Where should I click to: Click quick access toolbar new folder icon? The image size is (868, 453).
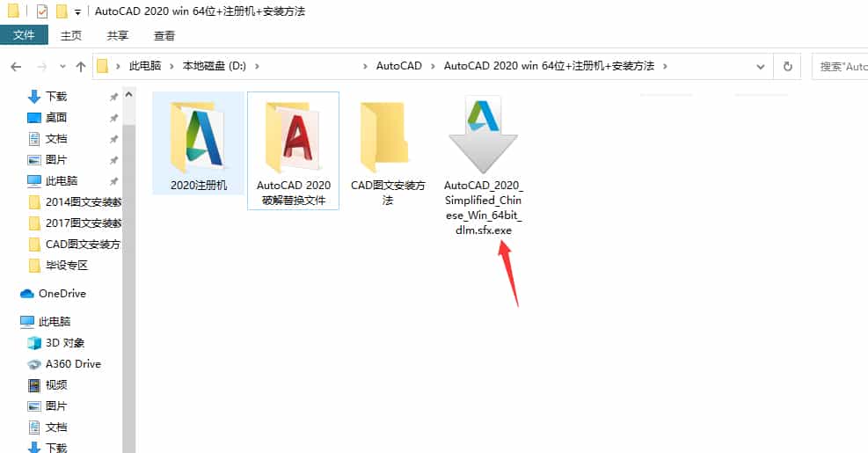point(62,11)
